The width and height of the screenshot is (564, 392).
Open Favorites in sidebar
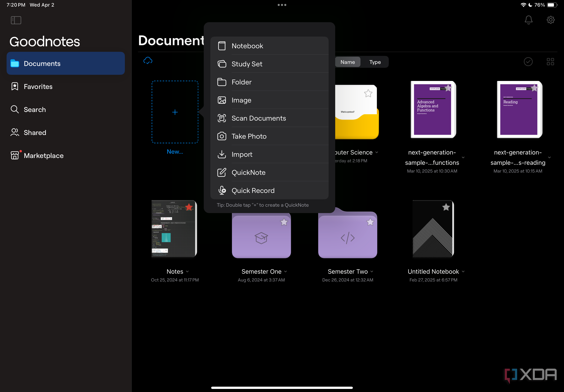(66, 86)
